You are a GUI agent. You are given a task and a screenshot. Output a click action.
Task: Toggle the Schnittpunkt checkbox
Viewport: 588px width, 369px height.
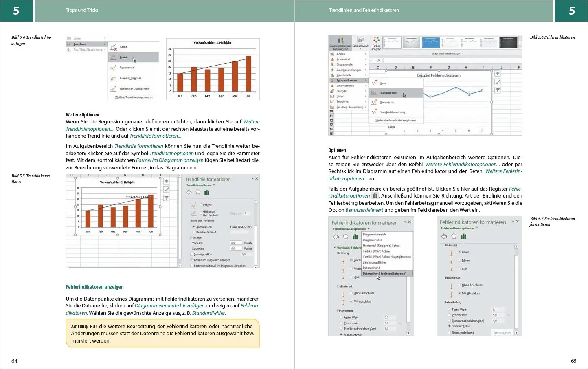coord(192,254)
